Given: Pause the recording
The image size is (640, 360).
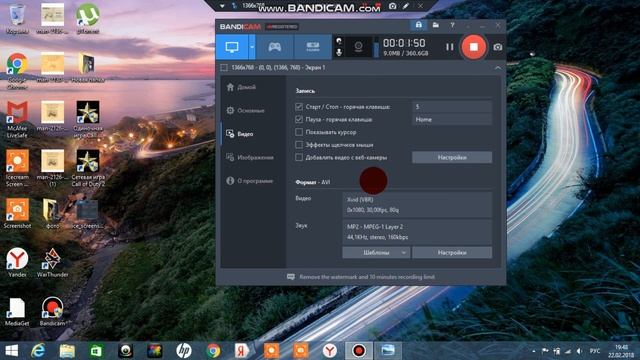Looking at the screenshot, I should click(x=449, y=47).
